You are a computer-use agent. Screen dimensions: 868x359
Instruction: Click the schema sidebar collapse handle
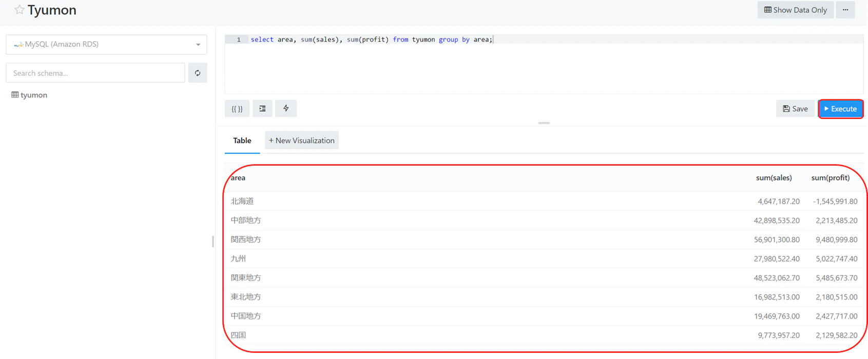tap(213, 242)
